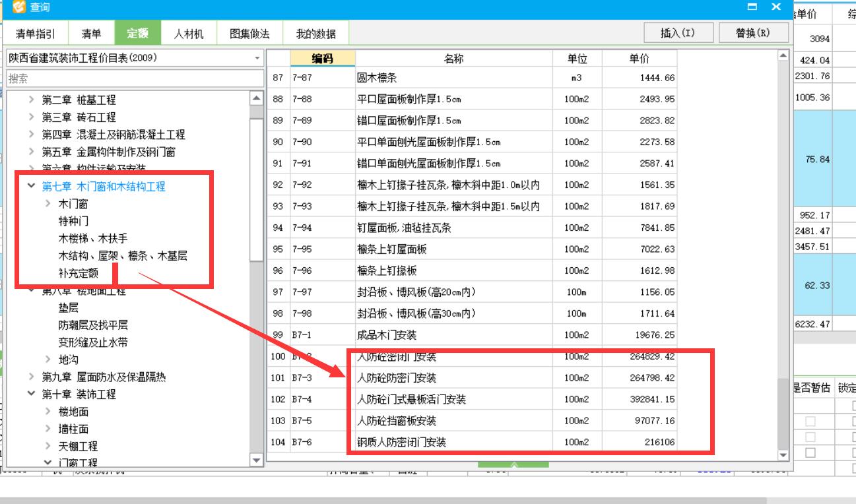
Task: Select 变形缝及止水带 tree item
Action: tap(93, 342)
